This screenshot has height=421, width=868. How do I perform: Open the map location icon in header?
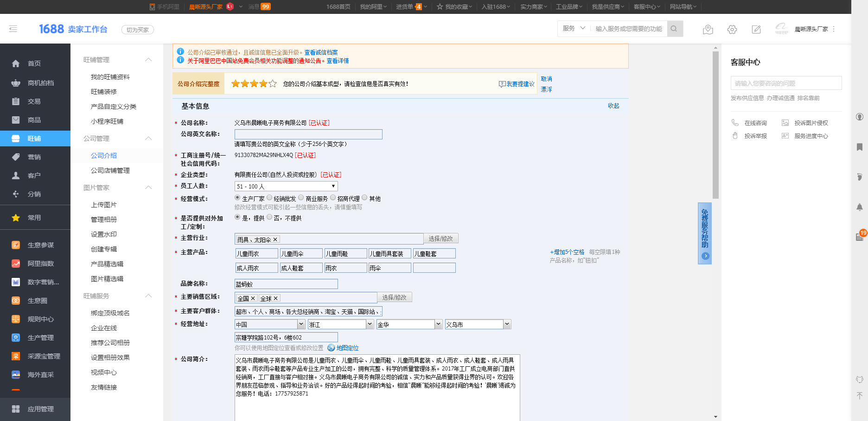(x=708, y=29)
